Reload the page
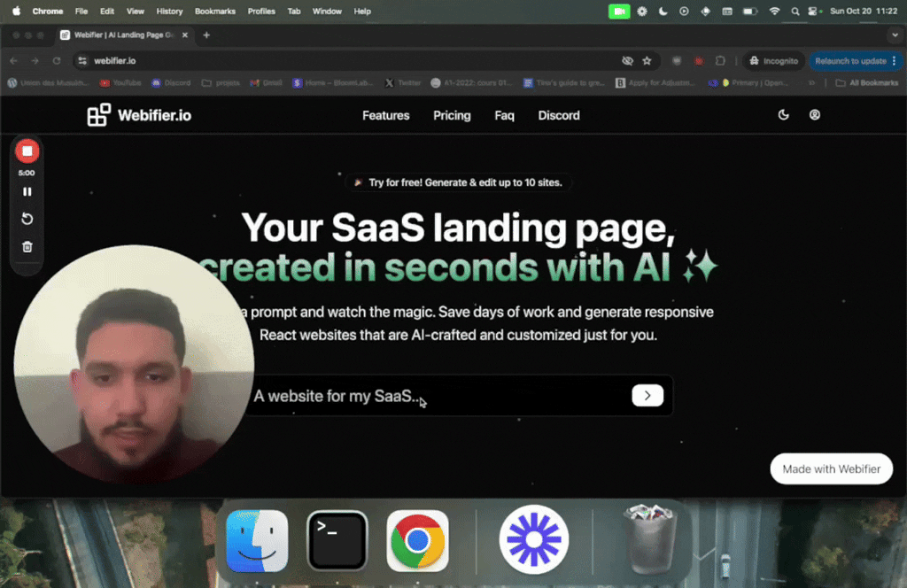907x588 pixels. coord(56,61)
